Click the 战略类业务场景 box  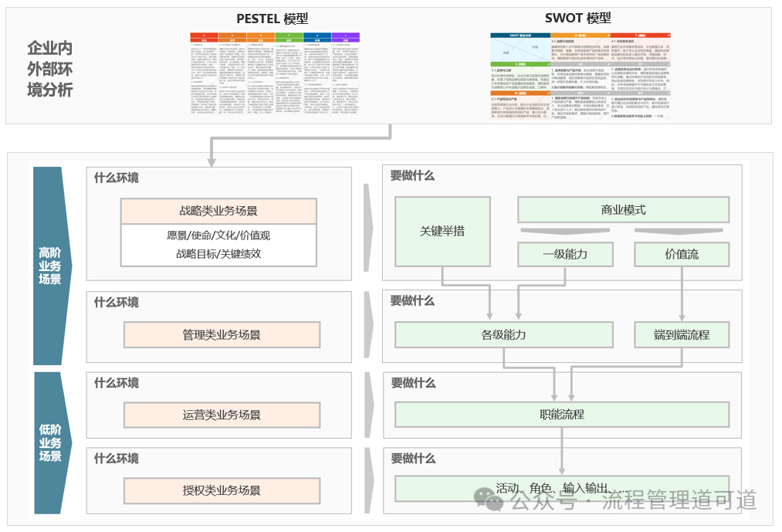(218, 211)
